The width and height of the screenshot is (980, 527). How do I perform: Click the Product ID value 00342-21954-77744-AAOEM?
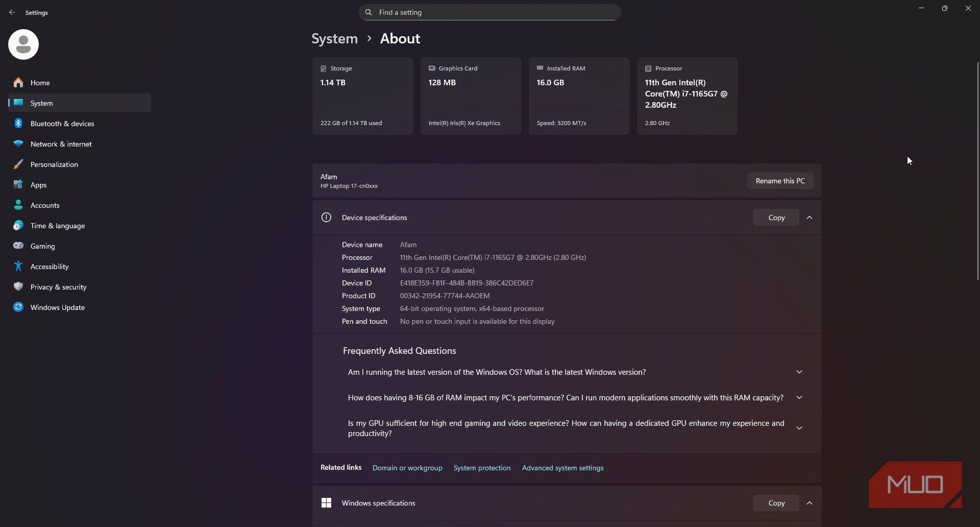(x=445, y=296)
